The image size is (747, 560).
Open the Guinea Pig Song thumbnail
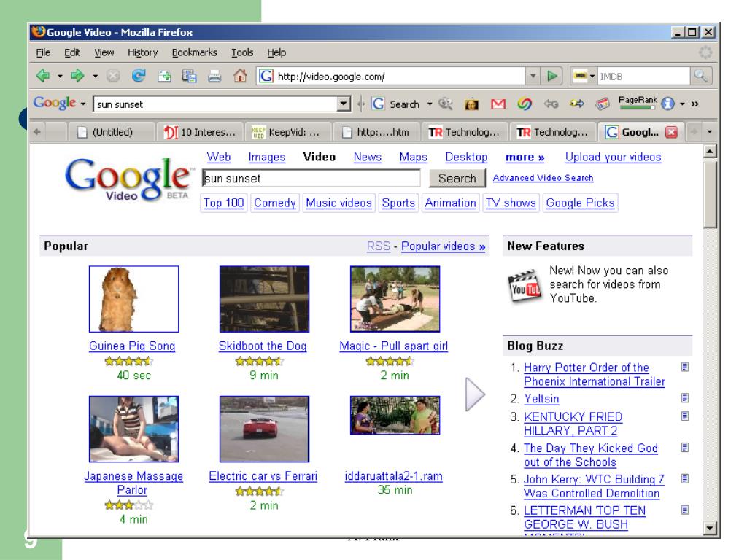[134, 298]
